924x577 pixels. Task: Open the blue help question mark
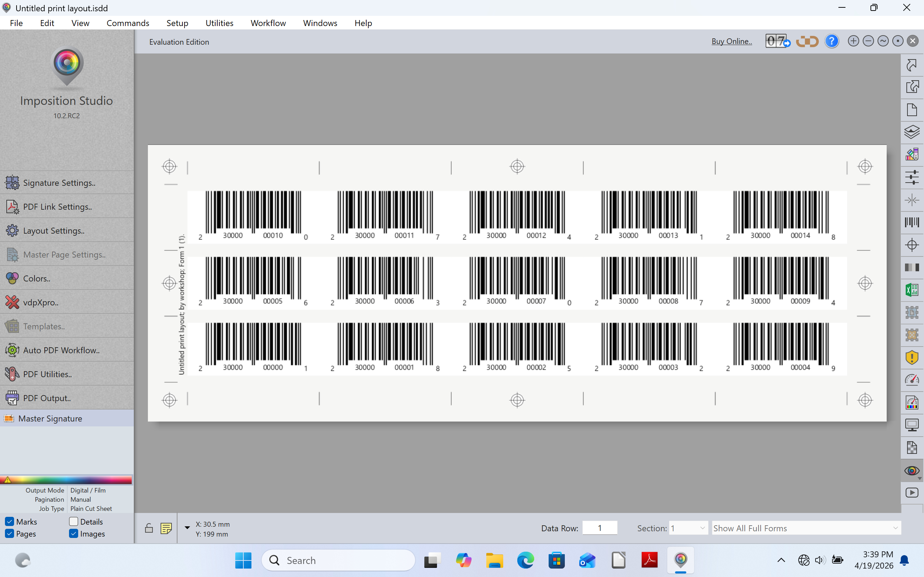coord(831,41)
